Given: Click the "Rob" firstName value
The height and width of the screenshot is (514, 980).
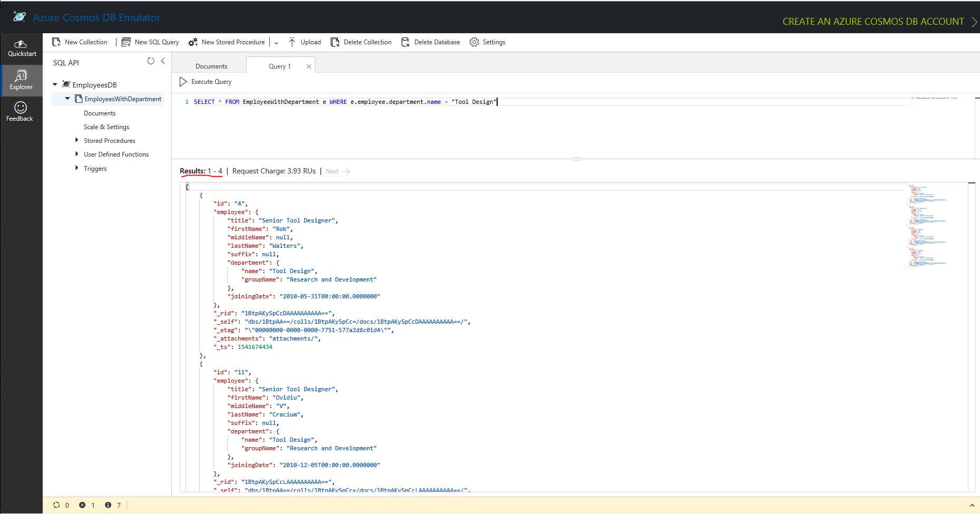Looking at the screenshot, I should coord(281,229).
